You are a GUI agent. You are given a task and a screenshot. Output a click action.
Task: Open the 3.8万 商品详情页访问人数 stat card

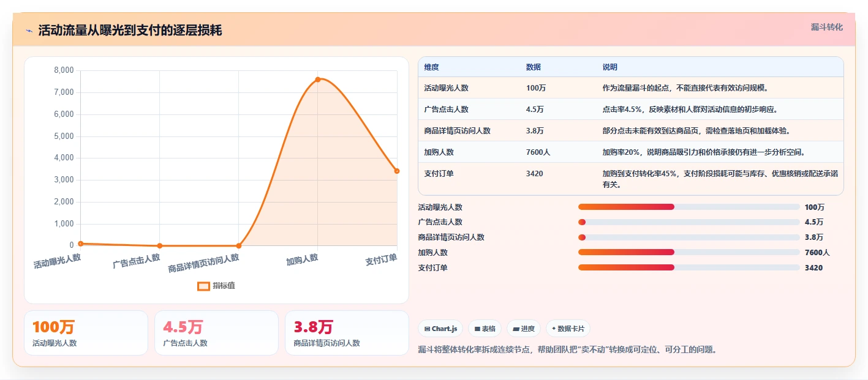[347, 333]
